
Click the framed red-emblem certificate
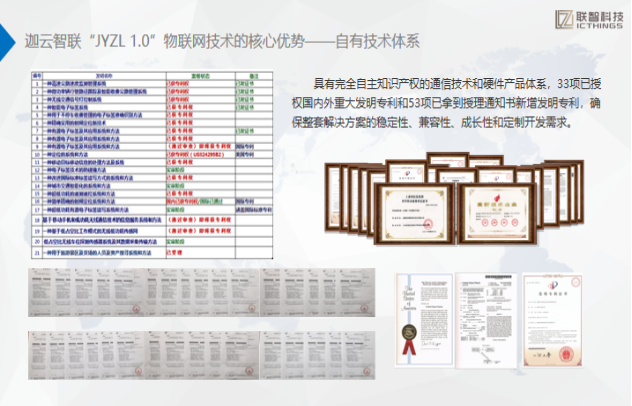tap(497, 213)
